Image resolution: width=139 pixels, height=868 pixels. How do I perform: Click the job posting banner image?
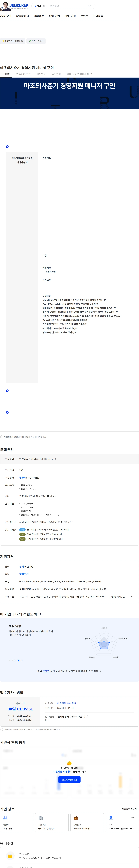tap(69, 93)
